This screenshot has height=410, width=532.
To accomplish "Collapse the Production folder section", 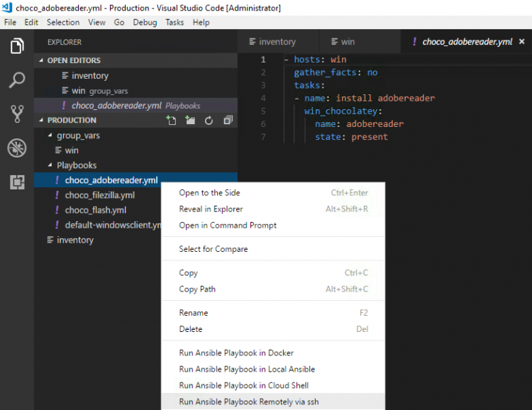I will 41,120.
